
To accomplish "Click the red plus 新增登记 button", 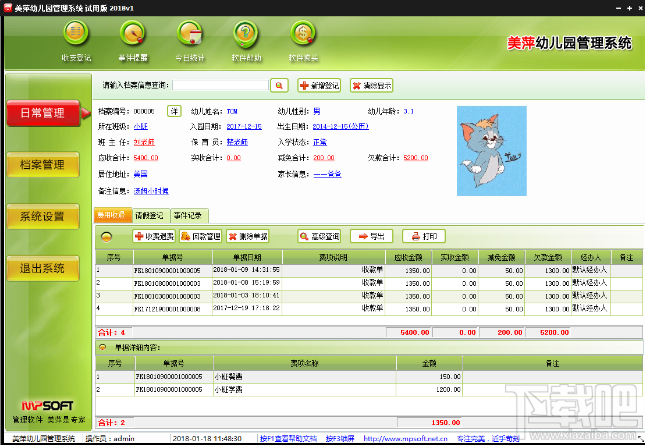I will [x=319, y=85].
